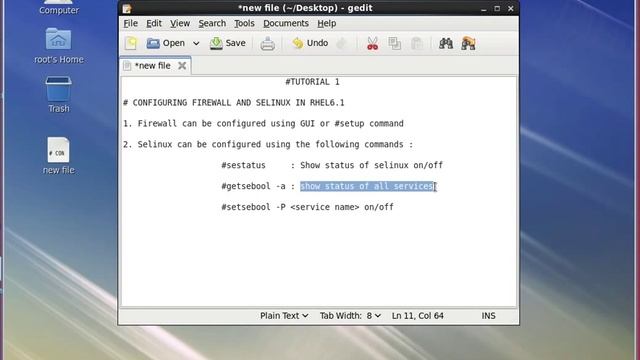Close the *new file tab

pos(182,66)
